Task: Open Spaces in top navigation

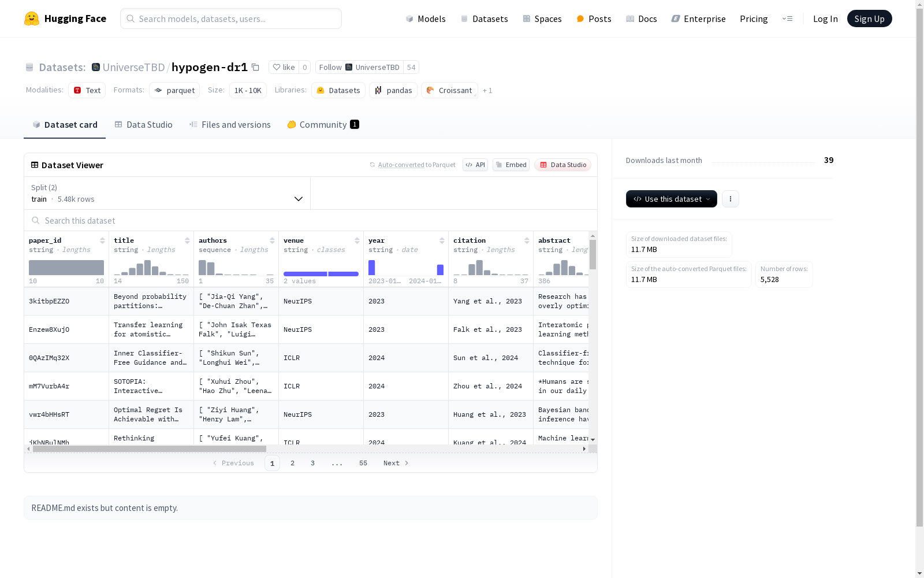Action: [x=542, y=18]
